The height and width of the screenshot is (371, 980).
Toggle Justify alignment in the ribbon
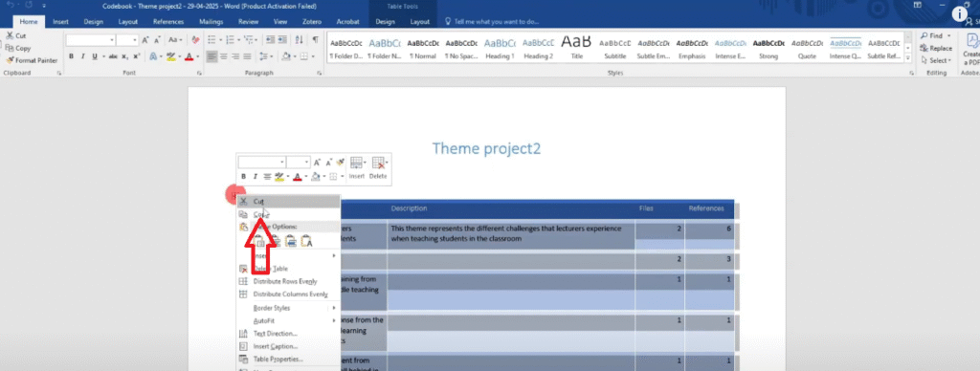point(248,56)
